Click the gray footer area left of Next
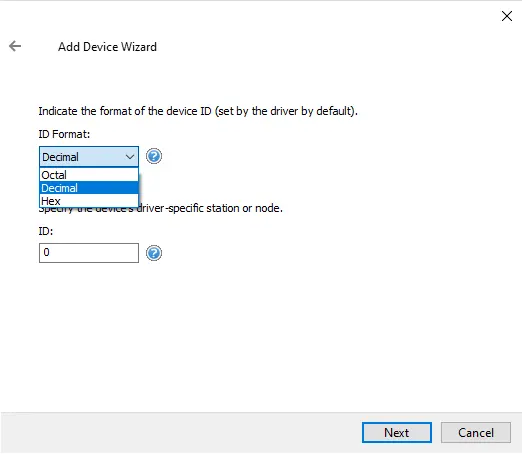522x454 pixels. [x=180, y=433]
